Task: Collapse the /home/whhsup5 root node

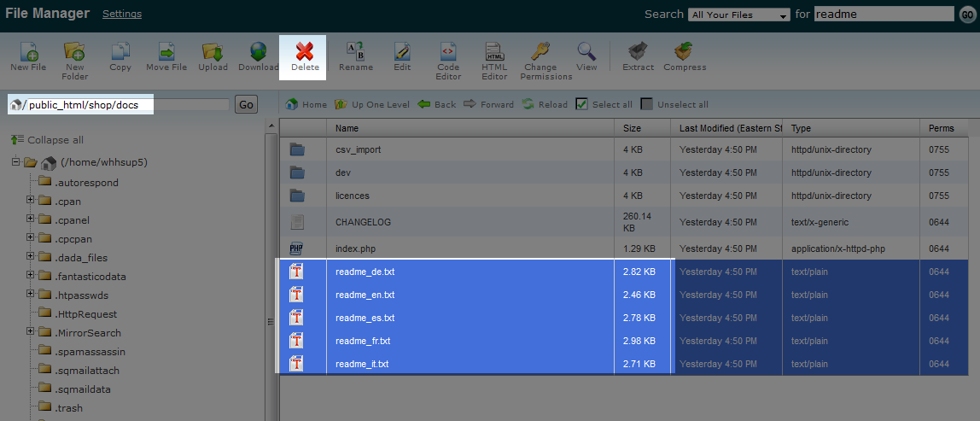Action: tap(16, 162)
